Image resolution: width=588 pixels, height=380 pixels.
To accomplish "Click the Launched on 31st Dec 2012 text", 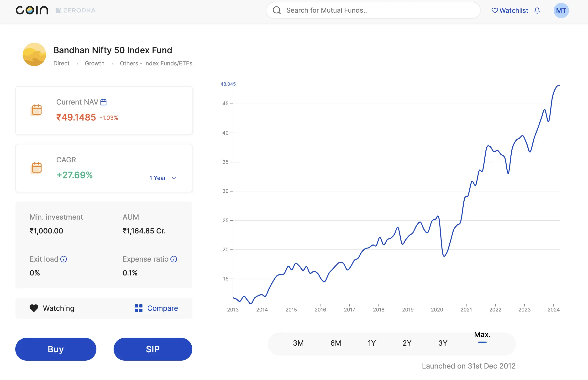I will tap(468, 366).
